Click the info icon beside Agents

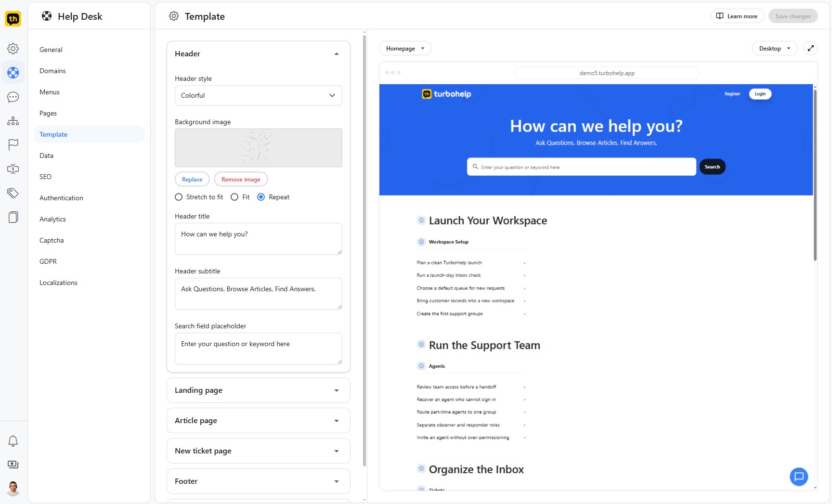coord(421,366)
